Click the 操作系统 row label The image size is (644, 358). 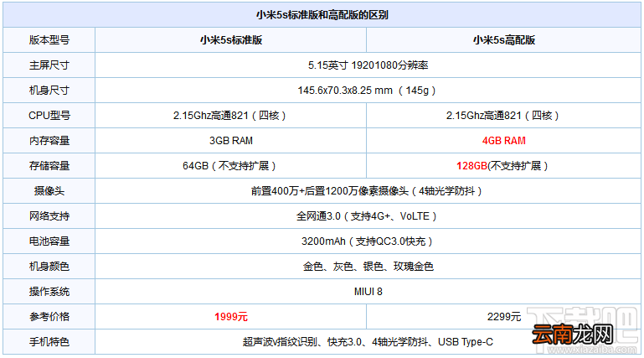click(x=49, y=292)
